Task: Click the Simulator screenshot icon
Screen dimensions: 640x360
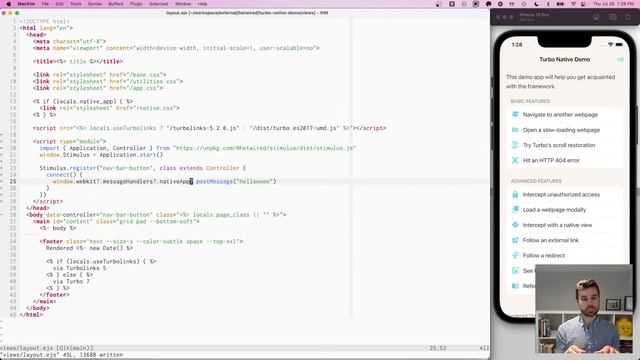Action: (x=613, y=17)
